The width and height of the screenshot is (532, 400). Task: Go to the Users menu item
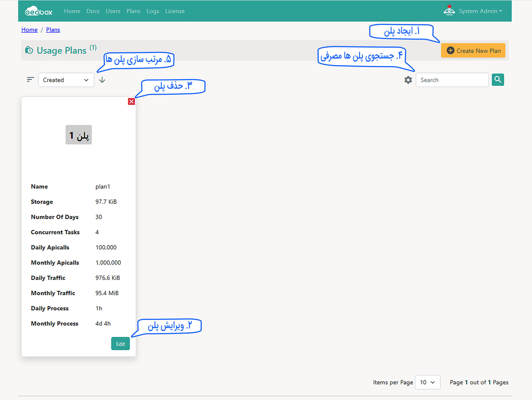113,11
